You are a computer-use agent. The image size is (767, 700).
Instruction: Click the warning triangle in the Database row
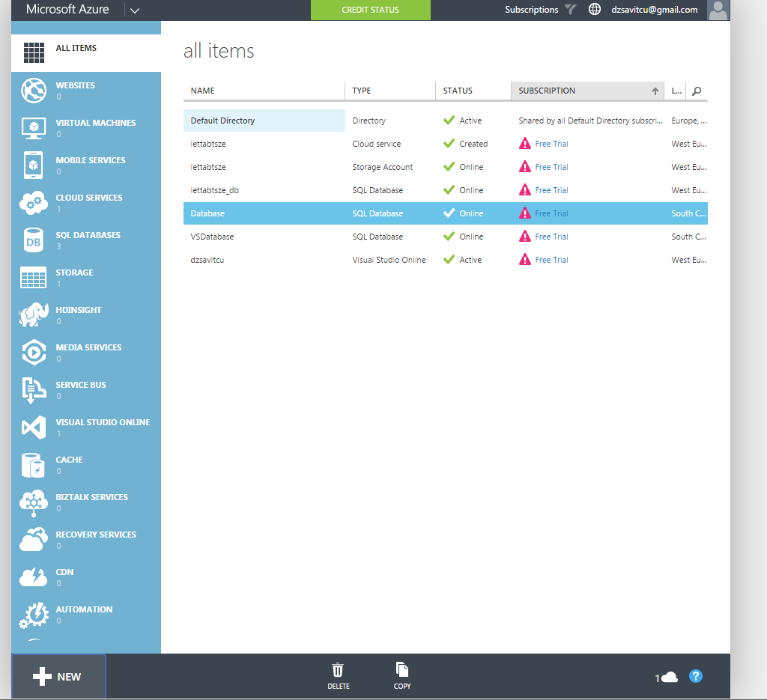(525, 213)
